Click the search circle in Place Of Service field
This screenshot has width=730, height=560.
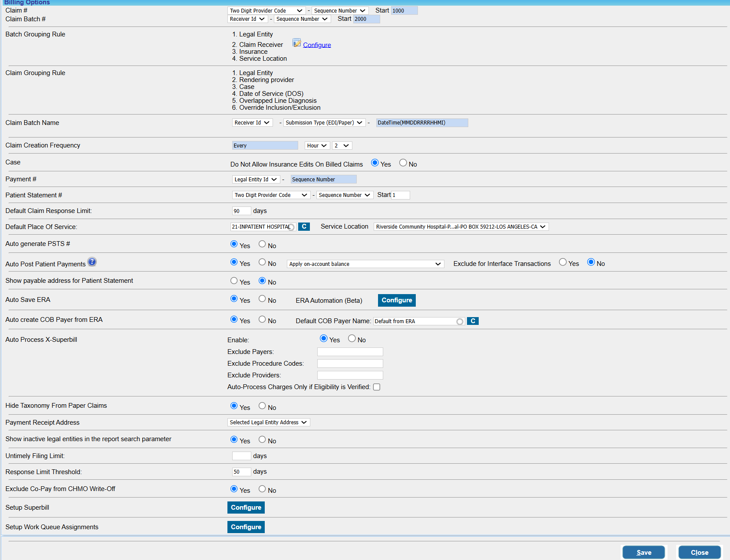291,227
